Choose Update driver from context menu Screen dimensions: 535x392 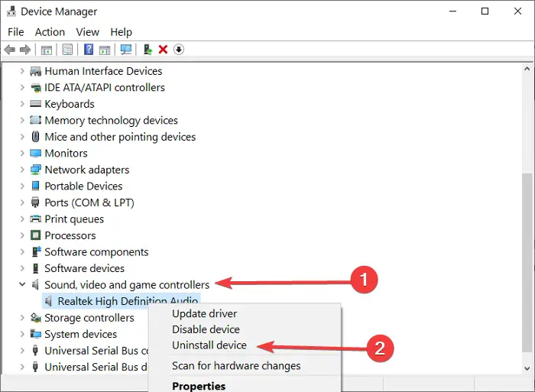tap(204, 313)
